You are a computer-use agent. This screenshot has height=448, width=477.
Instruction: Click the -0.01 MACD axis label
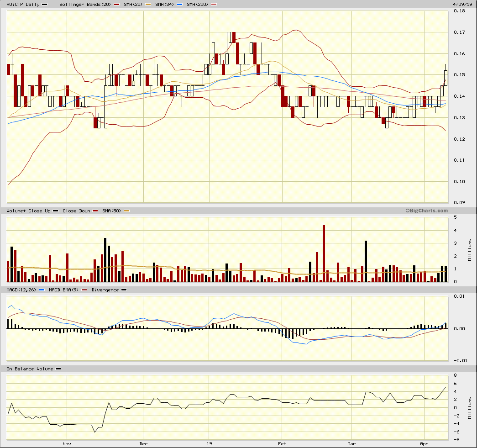point(460,361)
